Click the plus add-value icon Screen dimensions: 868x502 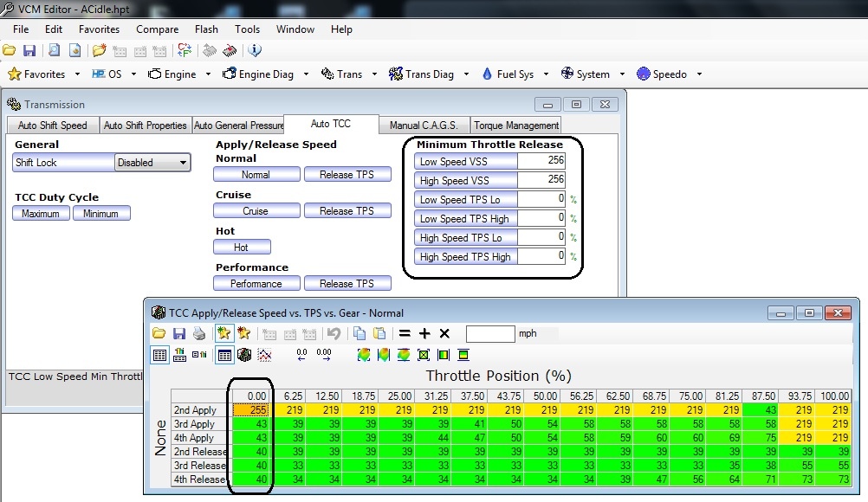[424, 333]
